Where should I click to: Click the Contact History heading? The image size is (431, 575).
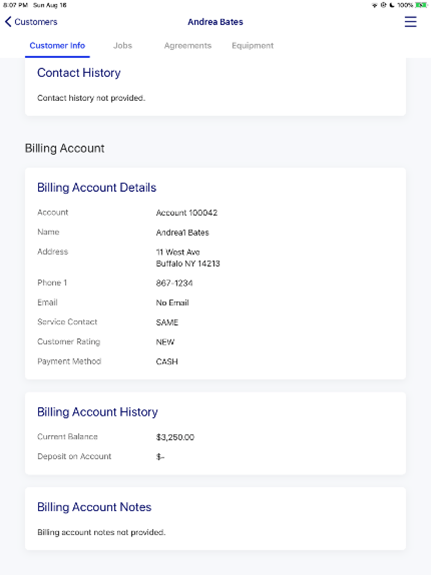(79, 73)
